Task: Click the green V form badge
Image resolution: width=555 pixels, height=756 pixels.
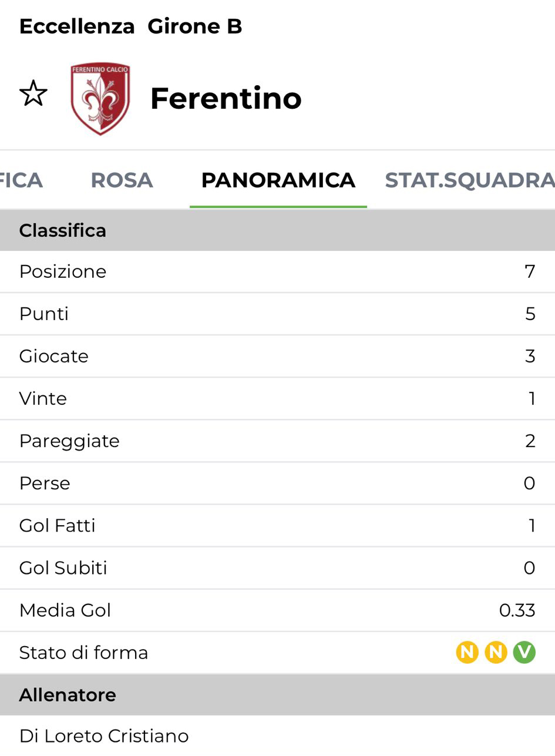Action: click(524, 652)
